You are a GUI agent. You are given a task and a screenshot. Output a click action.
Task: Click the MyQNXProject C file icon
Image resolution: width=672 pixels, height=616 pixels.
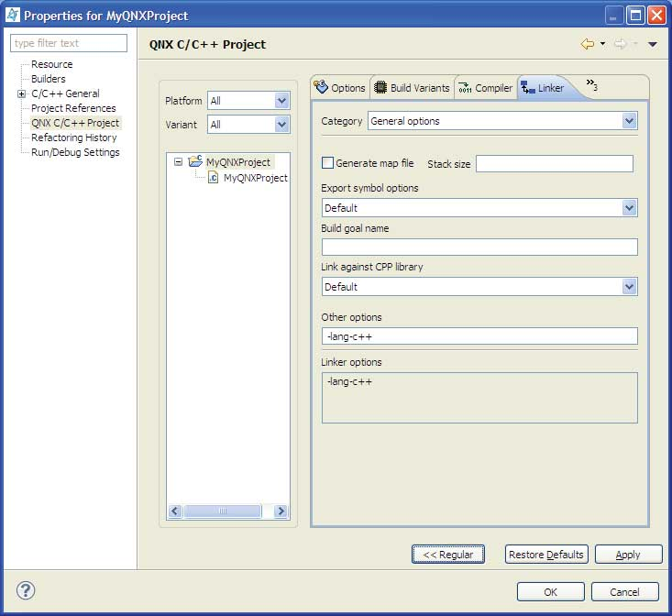[214, 178]
